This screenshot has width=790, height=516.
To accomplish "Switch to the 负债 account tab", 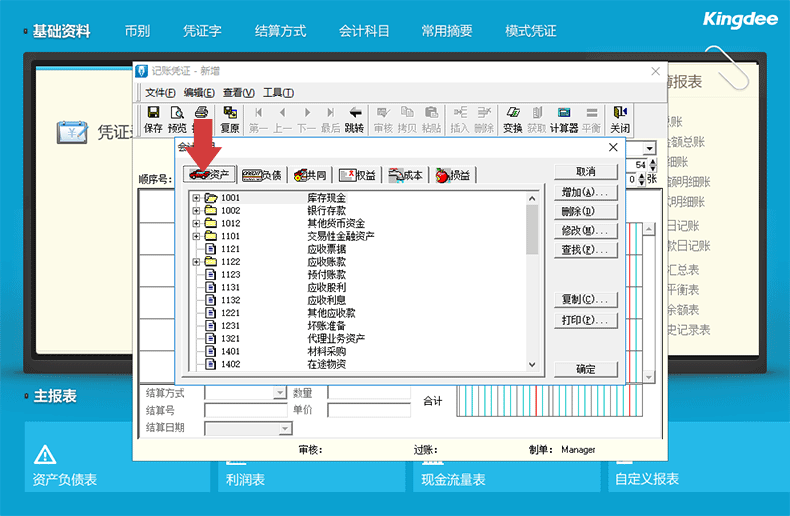I will coord(262,175).
